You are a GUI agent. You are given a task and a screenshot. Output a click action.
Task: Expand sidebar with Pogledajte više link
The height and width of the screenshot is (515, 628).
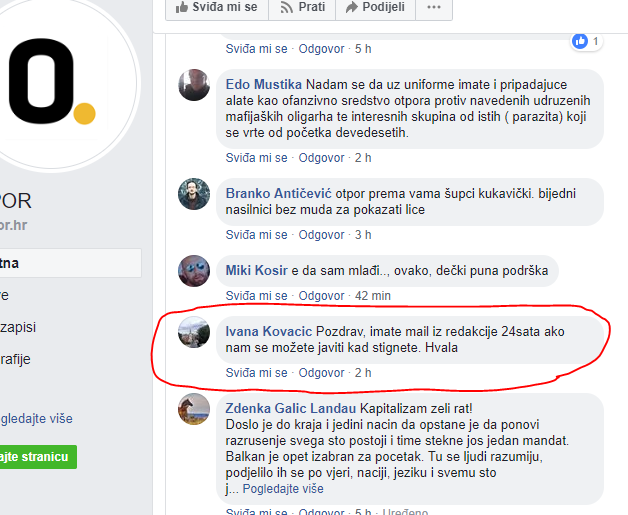point(36,418)
